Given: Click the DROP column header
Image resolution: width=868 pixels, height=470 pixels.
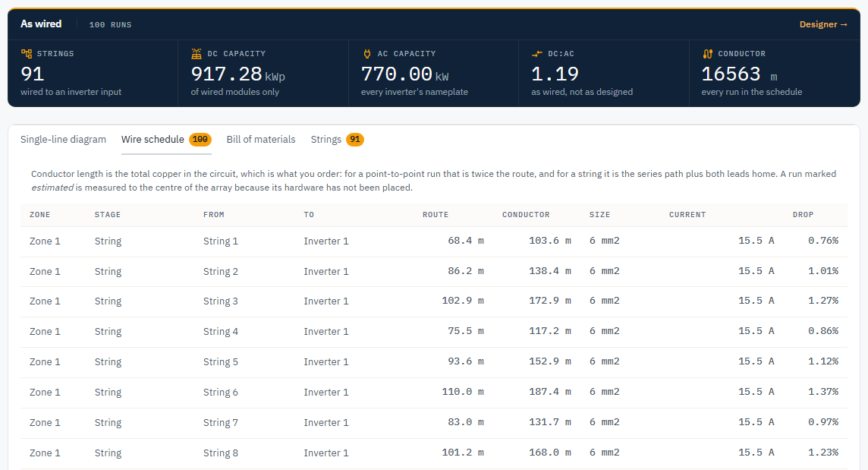Looking at the screenshot, I should point(804,215).
